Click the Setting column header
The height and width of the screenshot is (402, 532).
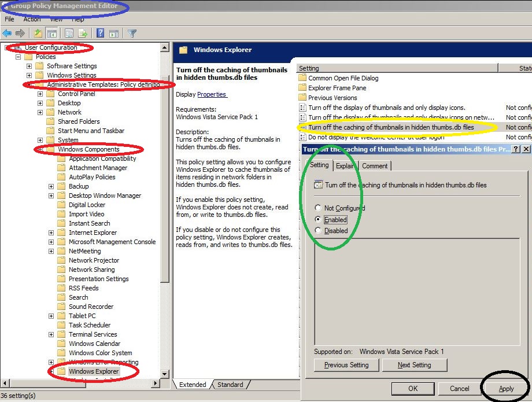pos(397,68)
